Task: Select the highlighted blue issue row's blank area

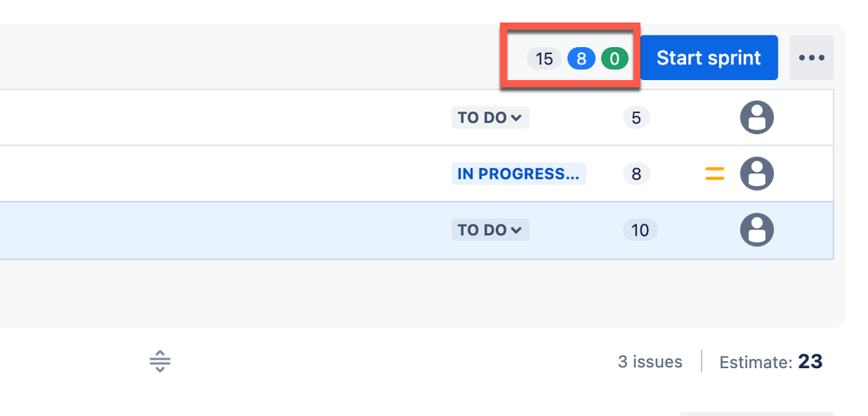Action: [x=222, y=230]
